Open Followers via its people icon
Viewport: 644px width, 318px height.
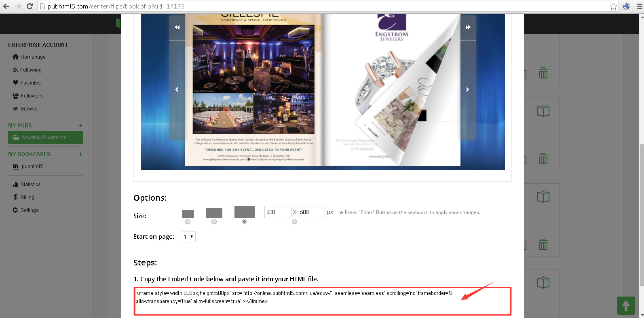16,96
